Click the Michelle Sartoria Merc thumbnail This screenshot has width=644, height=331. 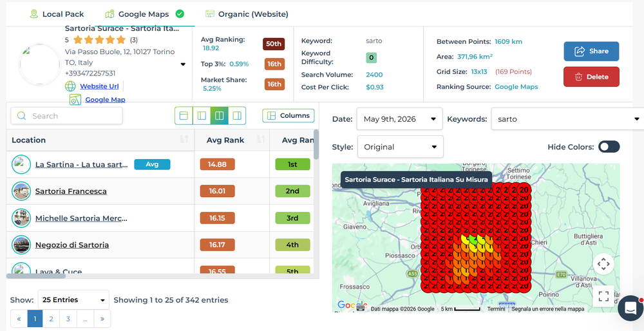point(21,218)
